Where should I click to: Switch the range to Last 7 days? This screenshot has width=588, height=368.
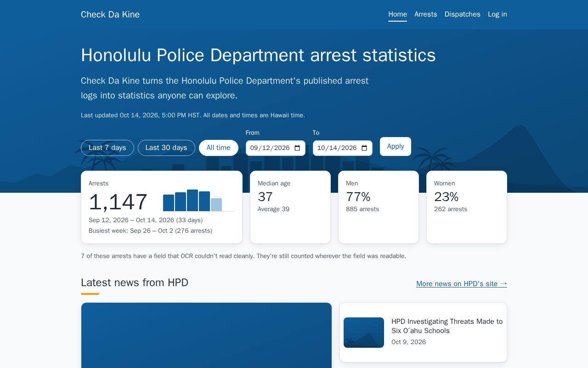107,148
